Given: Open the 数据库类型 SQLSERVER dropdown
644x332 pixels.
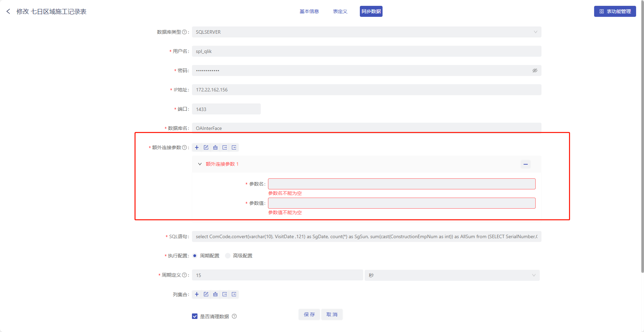Looking at the screenshot, I should click(x=367, y=32).
